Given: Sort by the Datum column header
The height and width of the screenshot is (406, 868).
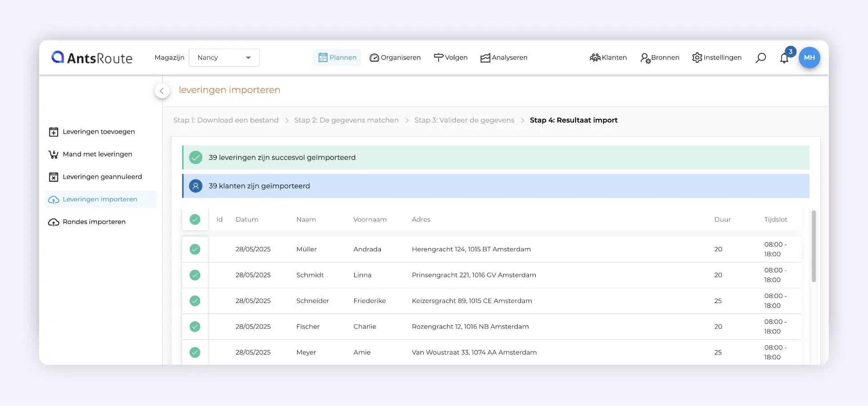Looking at the screenshot, I should (x=247, y=219).
